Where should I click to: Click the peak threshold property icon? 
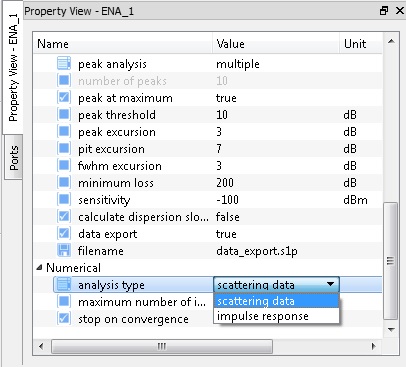coord(64,114)
